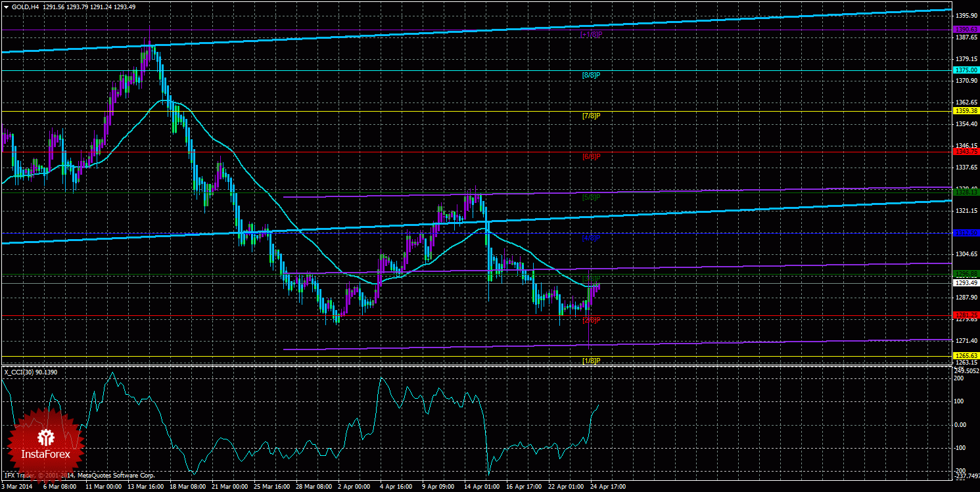The height and width of the screenshot is (492, 980).
Task: Select the yellow 1359.38 price tag
Action: (966, 111)
